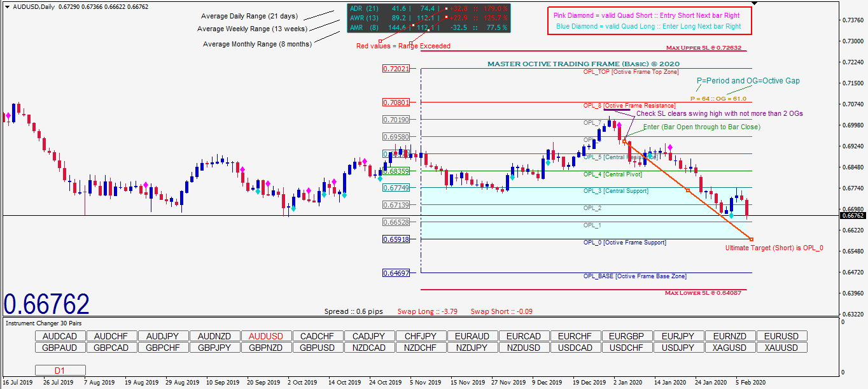
Task: Click the 0.67749 level box
Action: (x=396, y=187)
